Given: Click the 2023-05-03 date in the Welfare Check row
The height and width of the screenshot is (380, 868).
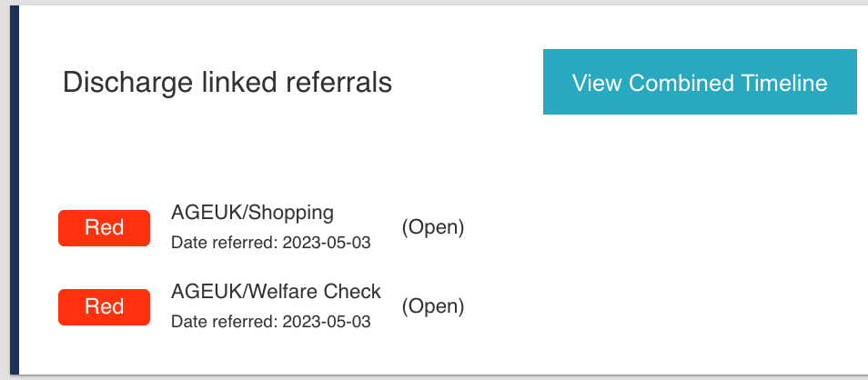Looking at the screenshot, I should (x=326, y=322).
